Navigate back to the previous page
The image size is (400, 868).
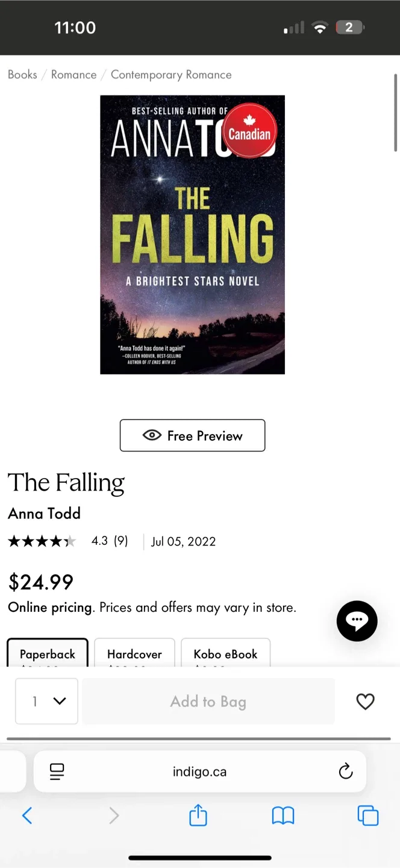click(27, 815)
